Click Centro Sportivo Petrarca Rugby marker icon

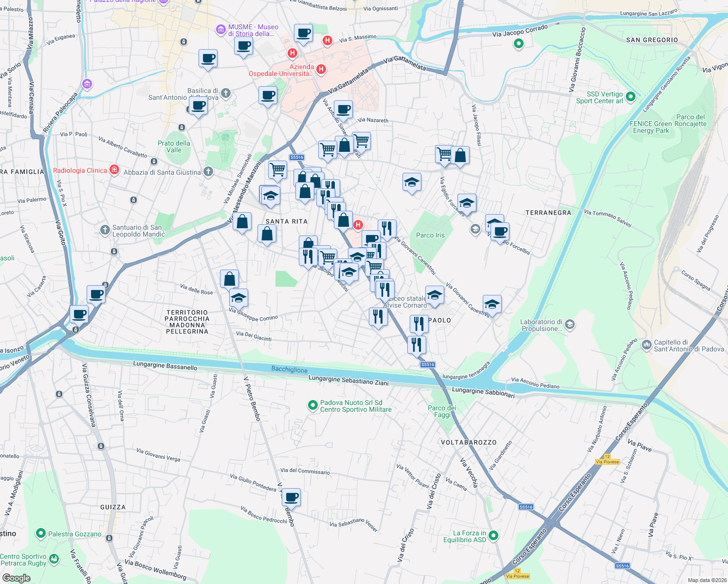54,559
